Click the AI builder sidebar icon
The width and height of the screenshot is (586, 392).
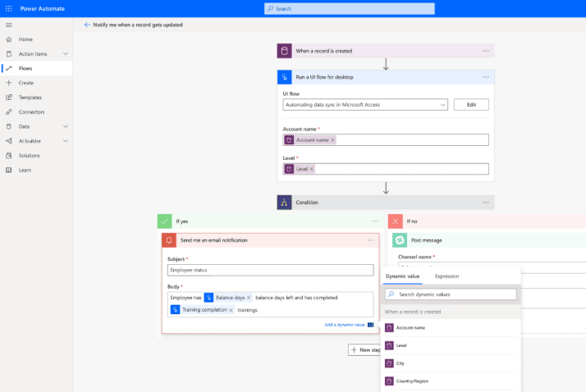(9, 141)
